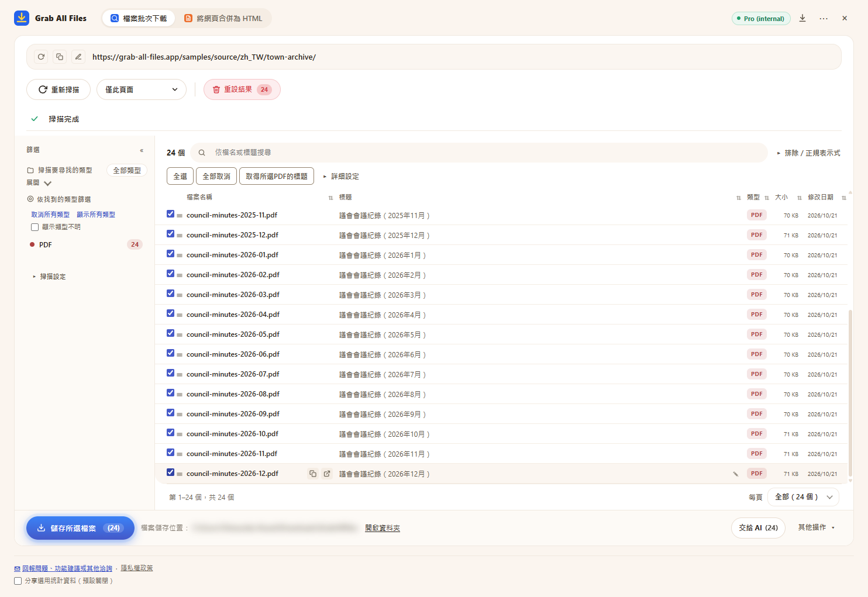Toggle the checkbox for council-minutes-2026-10.pdf
Image resolution: width=868 pixels, height=597 pixels.
point(170,433)
